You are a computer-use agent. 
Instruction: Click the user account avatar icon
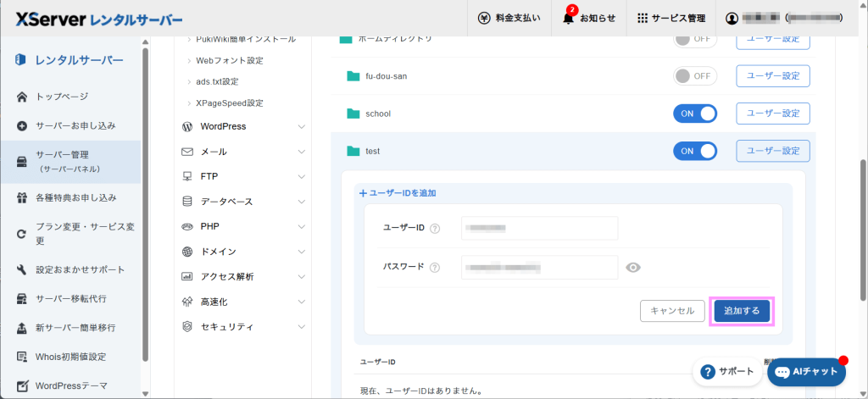click(732, 18)
